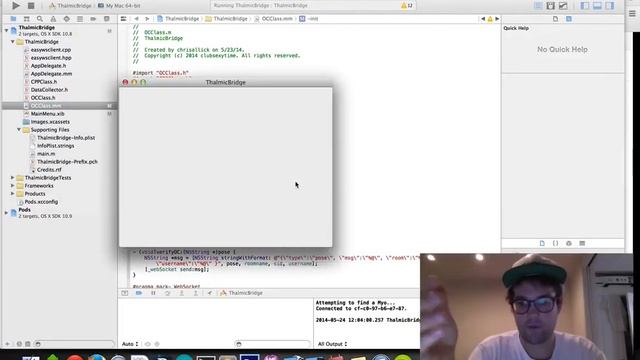Collapse the ThalmicBridge project root
The width and height of the screenshot is (640, 360).
pos(6,30)
